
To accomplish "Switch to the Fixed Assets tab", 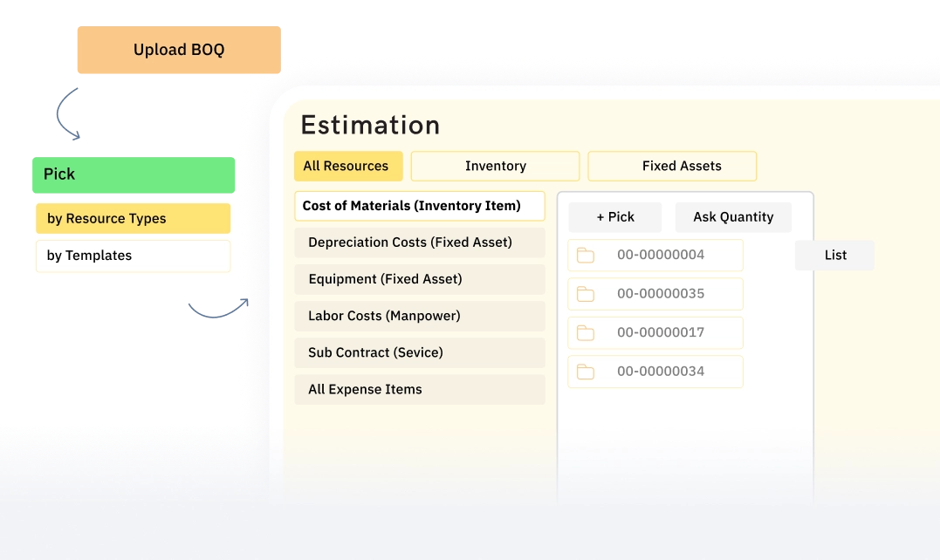I will (x=672, y=166).
